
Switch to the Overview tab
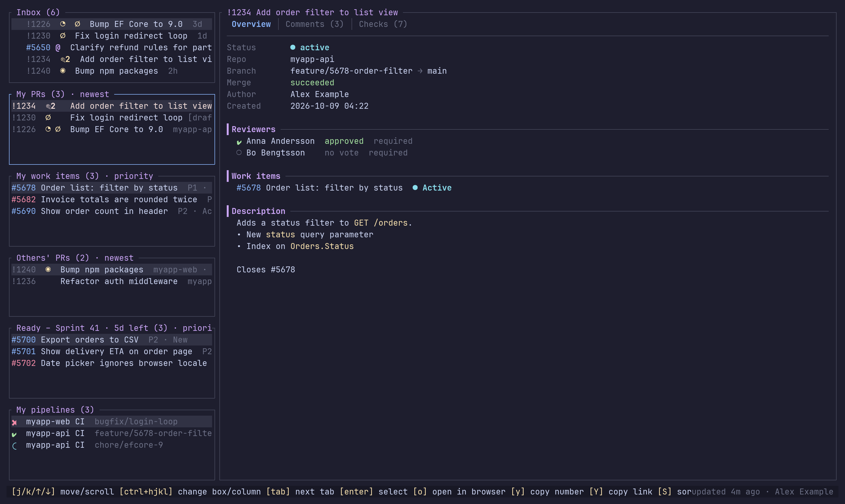251,24
